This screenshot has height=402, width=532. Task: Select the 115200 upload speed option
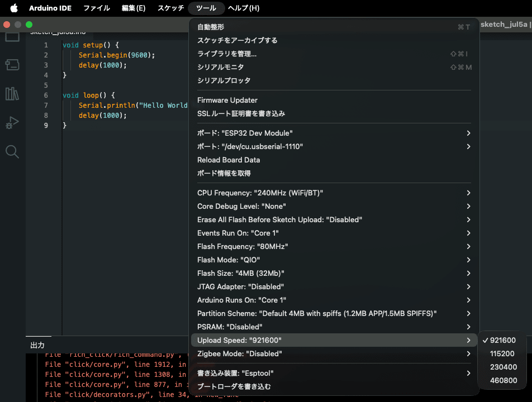(x=502, y=353)
